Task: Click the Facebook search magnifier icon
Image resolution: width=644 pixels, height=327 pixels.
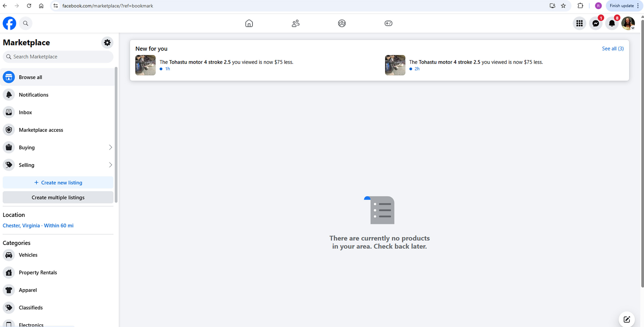Action: (25, 23)
